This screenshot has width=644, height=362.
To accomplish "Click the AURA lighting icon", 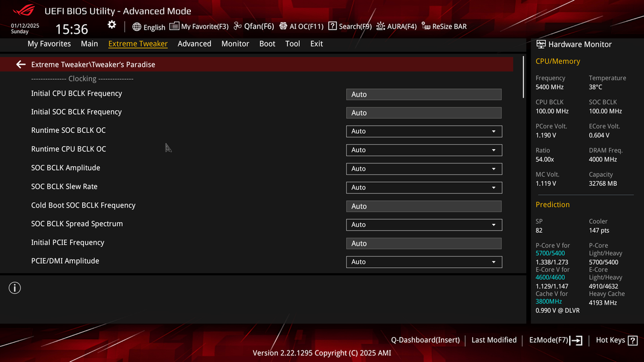I will click(x=381, y=26).
